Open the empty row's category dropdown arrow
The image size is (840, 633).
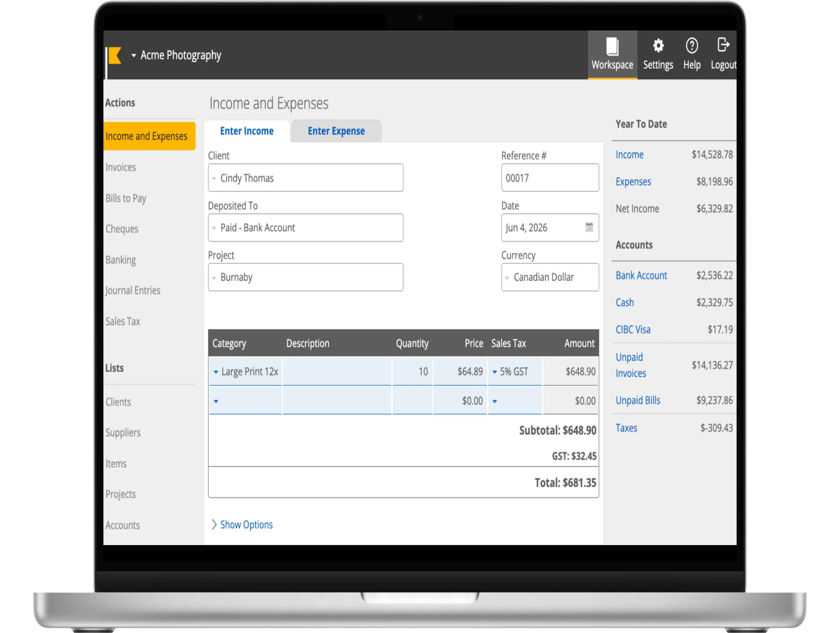tap(216, 402)
